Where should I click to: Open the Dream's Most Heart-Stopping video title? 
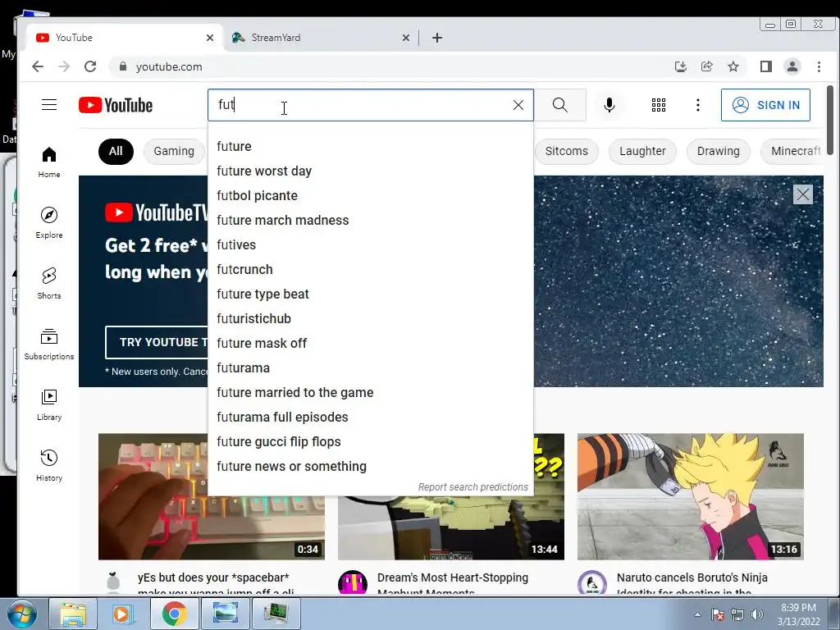[x=453, y=583]
